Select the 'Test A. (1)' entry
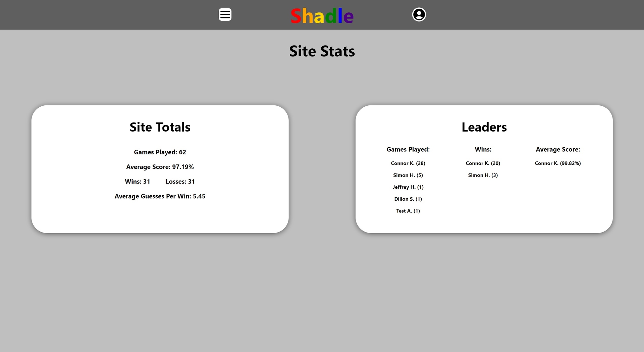Viewport: 644px width, 352px height. pos(408,211)
